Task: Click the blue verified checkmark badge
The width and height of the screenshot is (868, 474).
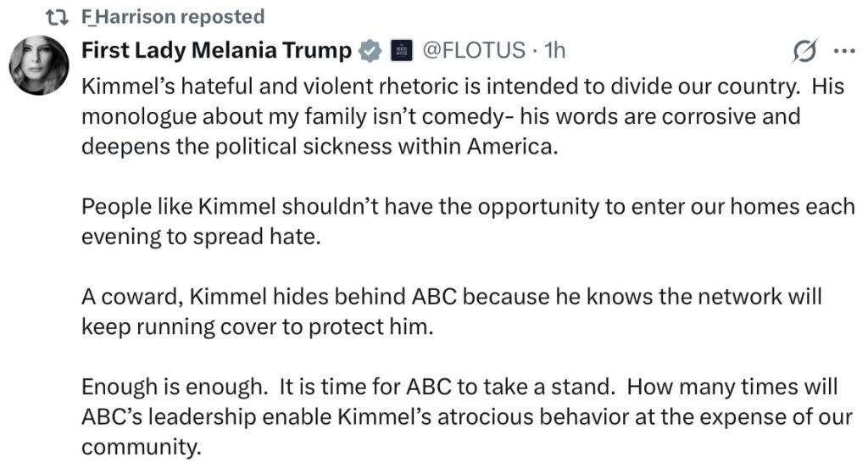Action: click(370, 51)
